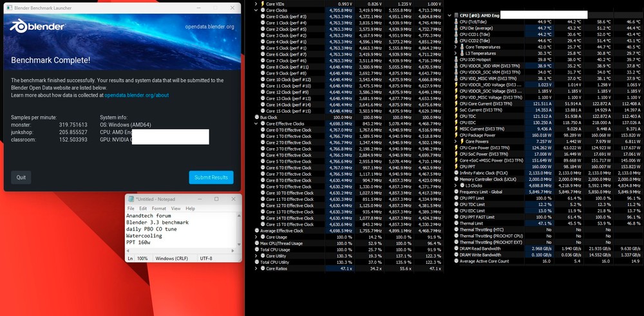Collapse the Core Clocks group
Image resolution: width=644 pixels, height=316 pixels.
[256, 10]
